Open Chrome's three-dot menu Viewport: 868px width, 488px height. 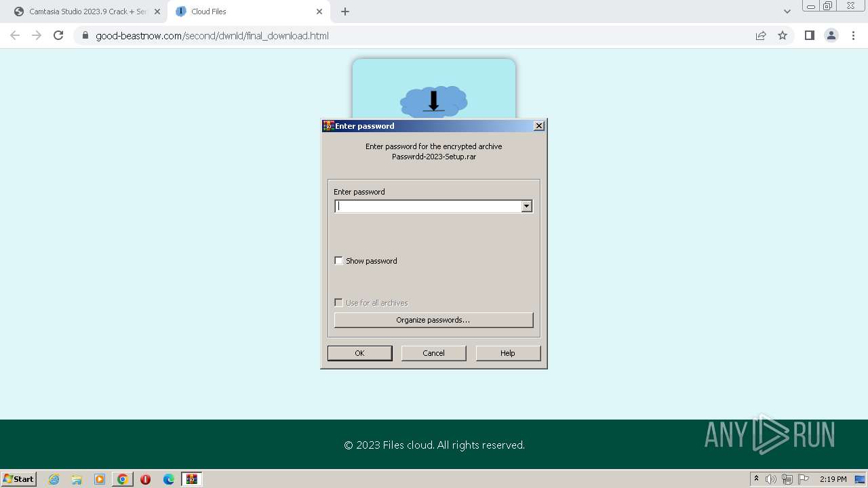[853, 36]
